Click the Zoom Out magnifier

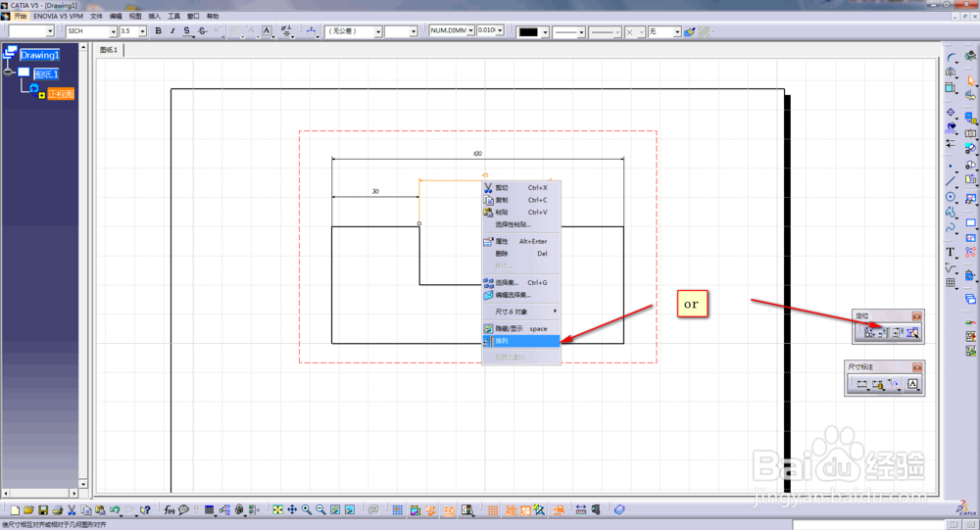320,510
